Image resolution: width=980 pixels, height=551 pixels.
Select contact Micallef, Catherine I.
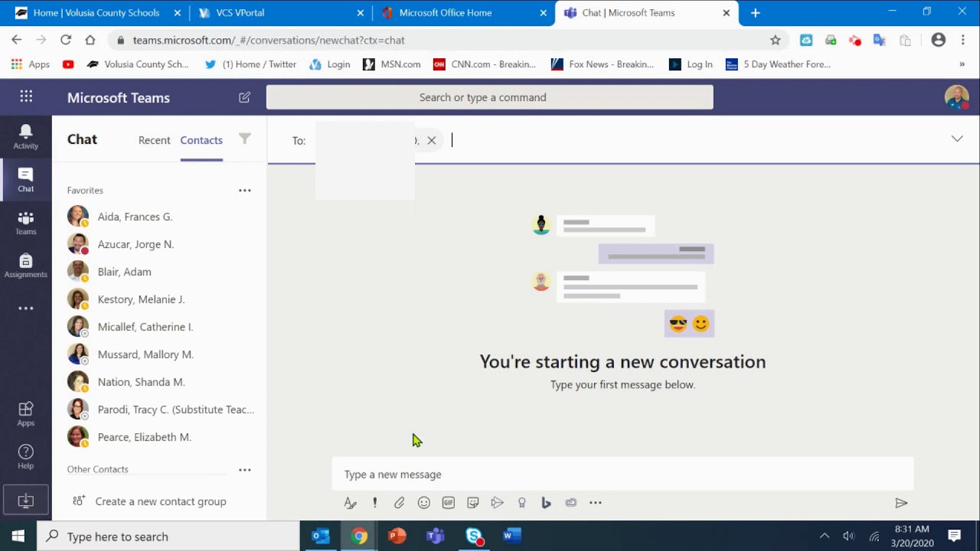159,327
